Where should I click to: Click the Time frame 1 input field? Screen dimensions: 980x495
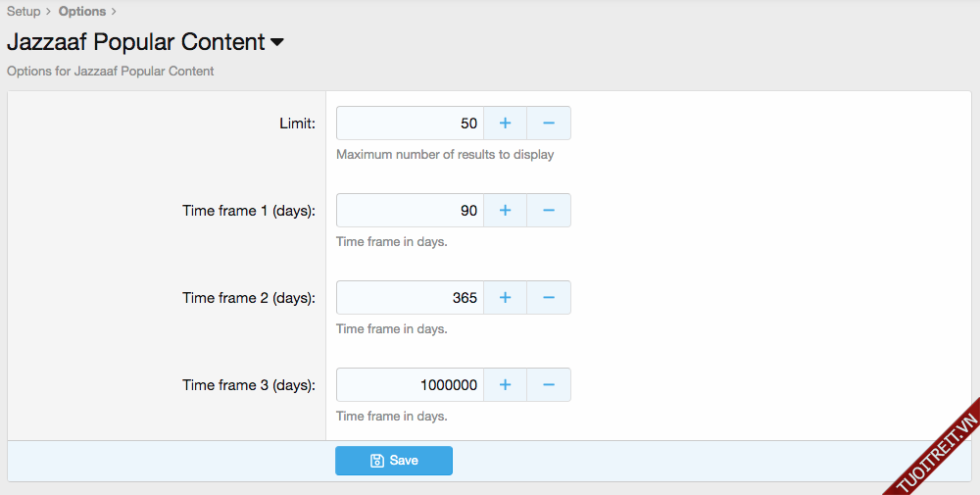(x=410, y=211)
